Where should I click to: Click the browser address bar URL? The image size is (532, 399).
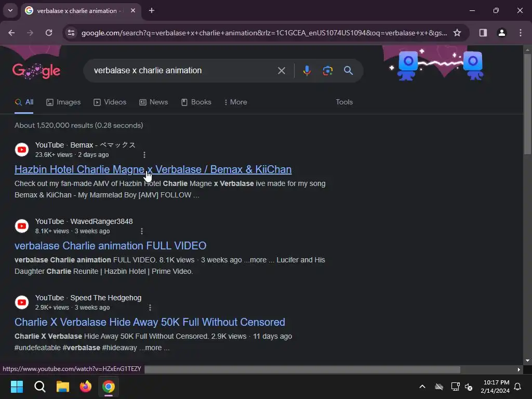[264, 33]
